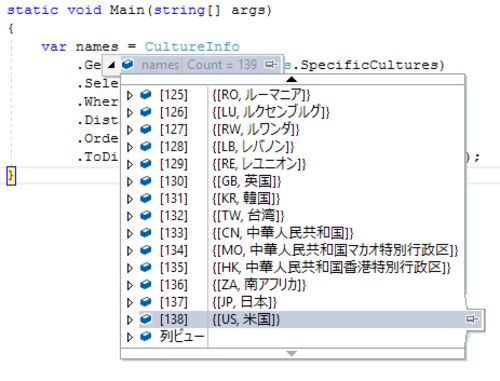This screenshot has width=500, height=381.
Task: Click object icon for [134] row
Action: click(146, 250)
